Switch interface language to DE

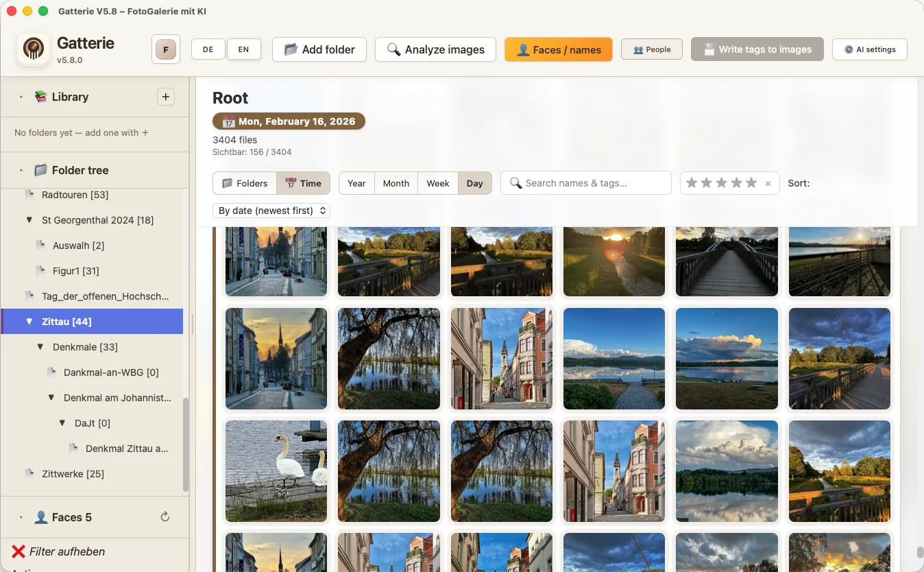point(208,49)
